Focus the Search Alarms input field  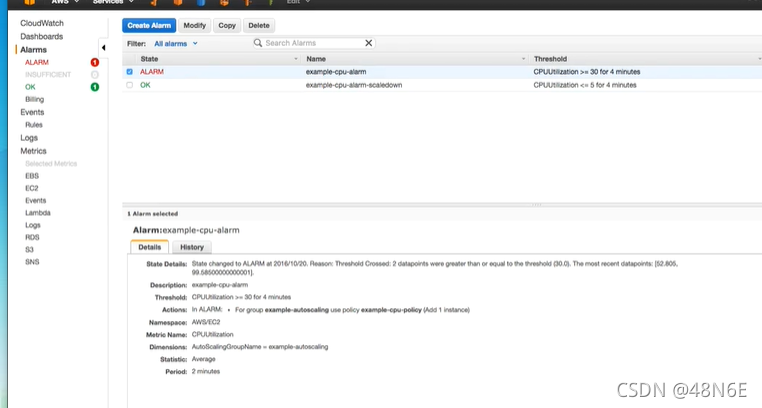click(x=313, y=43)
